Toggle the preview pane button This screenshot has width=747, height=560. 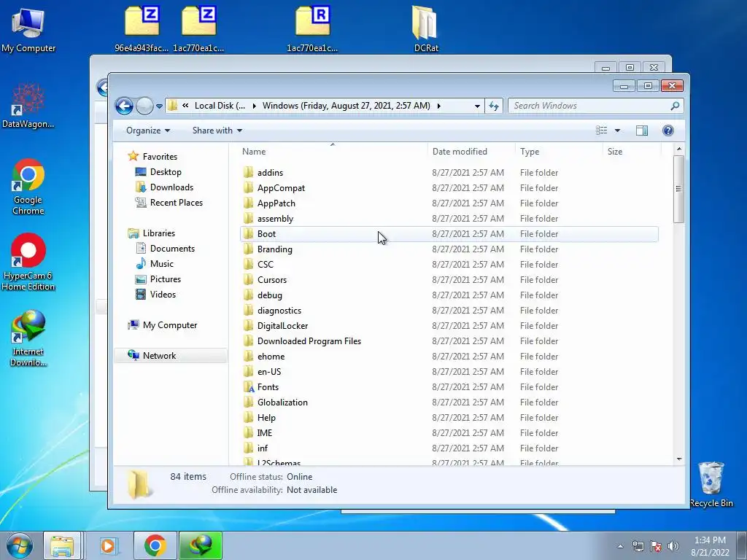pos(642,131)
